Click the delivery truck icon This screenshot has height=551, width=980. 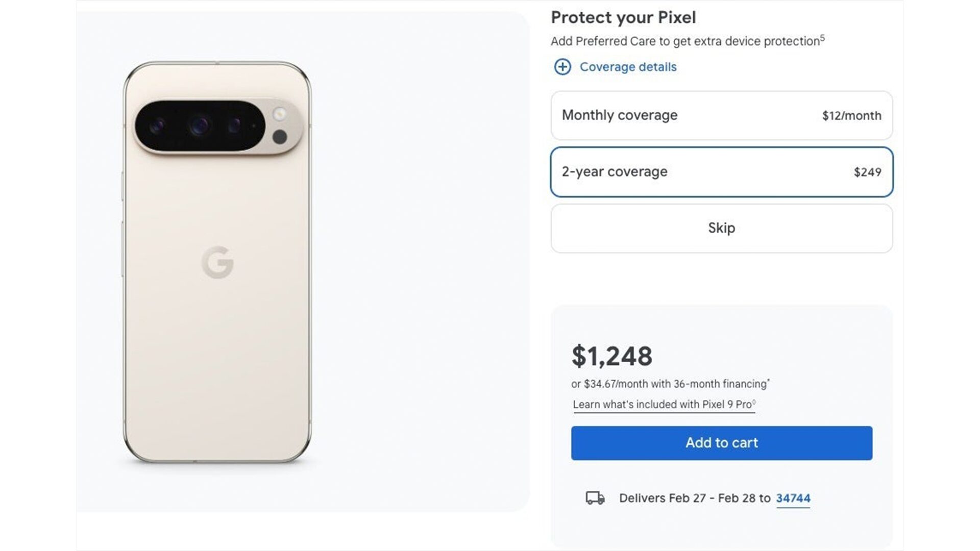pyautogui.click(x=595, y=498)
